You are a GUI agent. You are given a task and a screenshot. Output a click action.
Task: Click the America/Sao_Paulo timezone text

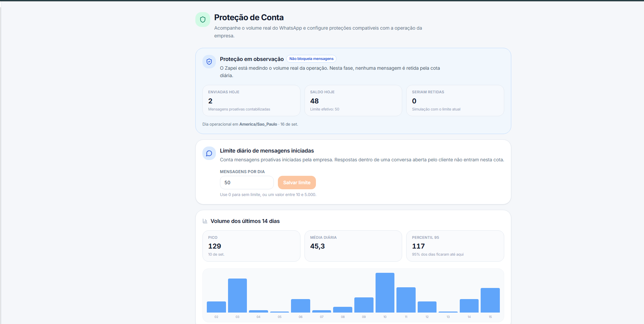click(258, 124)
